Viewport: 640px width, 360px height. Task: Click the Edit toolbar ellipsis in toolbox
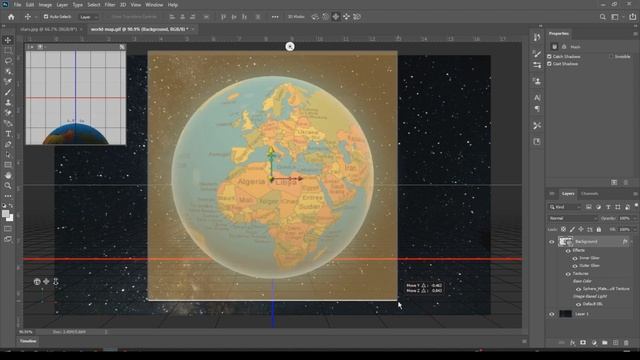[8, 196]
